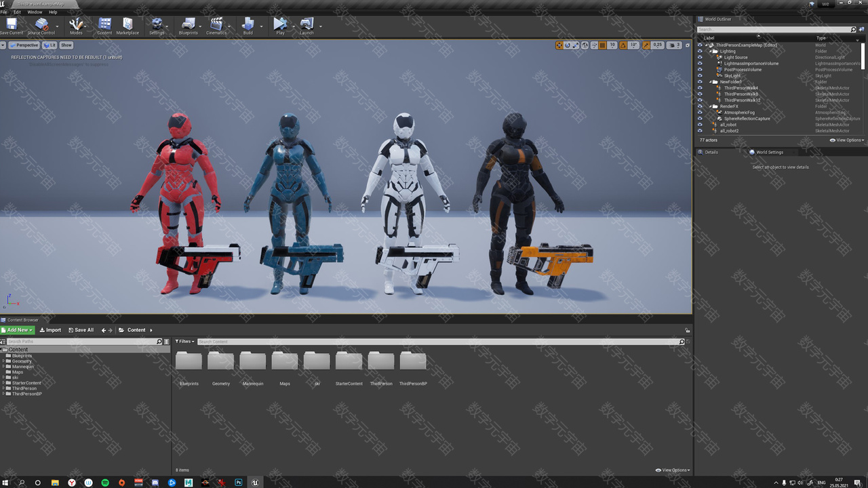
Task: Click the Launch on device icon
Action: click(x=307, y=26)
